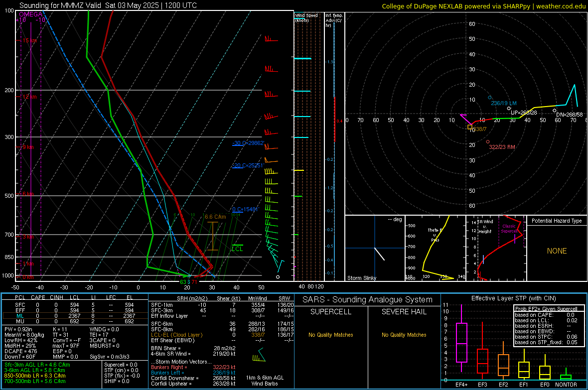Viewport: 588px width, 390px height.
Task: Click the NONE hazard type text
Action: coord(557,251)
